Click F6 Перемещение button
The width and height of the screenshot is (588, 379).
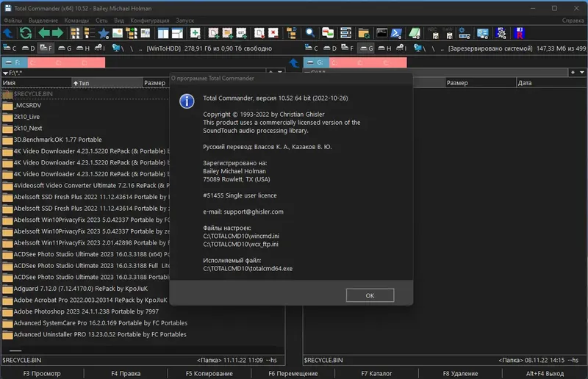293,373
